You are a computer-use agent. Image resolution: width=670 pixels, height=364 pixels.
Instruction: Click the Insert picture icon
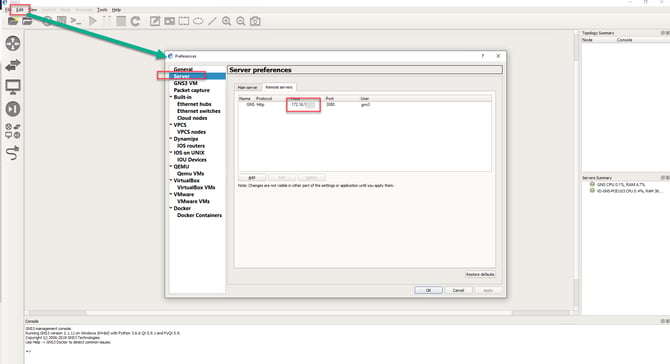click(x=170, y=21)
